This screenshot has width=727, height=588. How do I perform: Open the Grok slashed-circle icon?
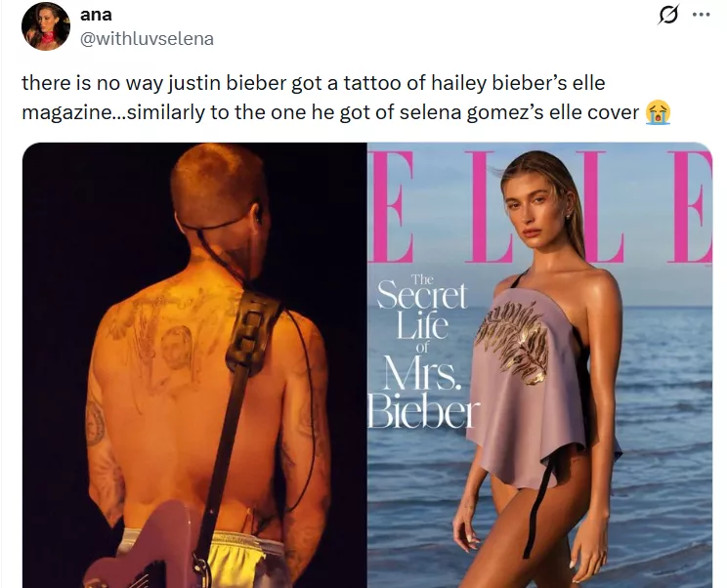(669, 15)
